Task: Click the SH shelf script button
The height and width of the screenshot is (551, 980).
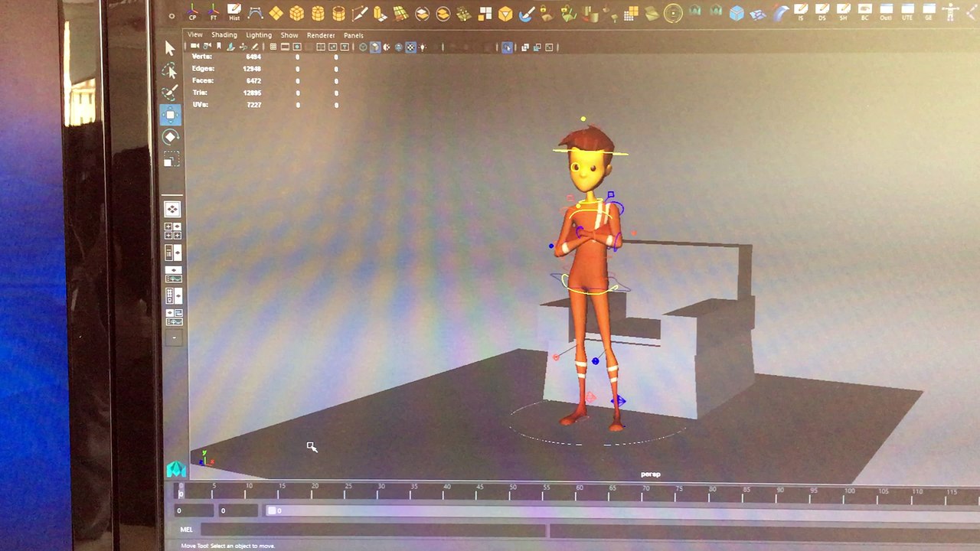Action: click(x=844, y=11)
